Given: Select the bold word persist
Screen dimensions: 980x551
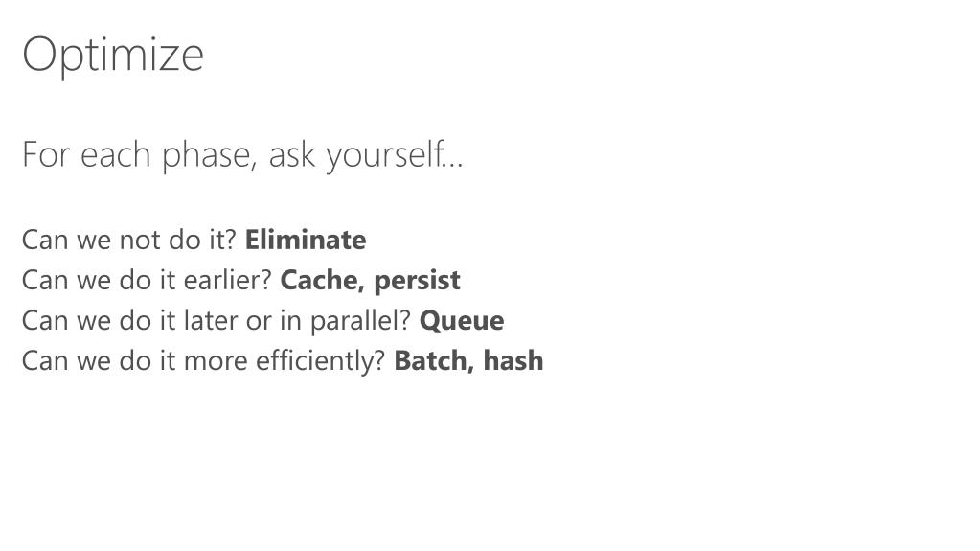Looking at the screenshot, I should point(418,281).
